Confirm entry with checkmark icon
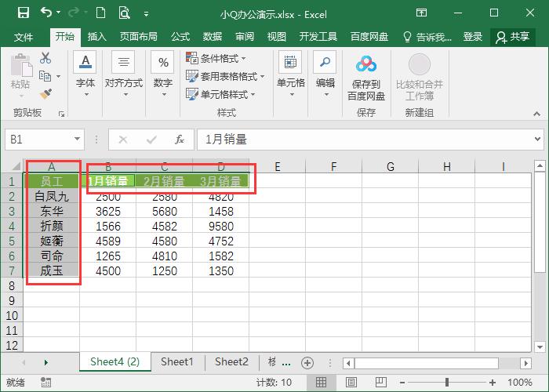This screenshot has height=392, width=549. click(151, 140)
